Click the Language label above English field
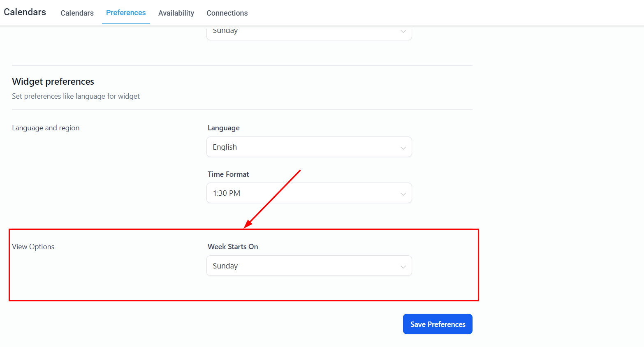 click(224, 128)
